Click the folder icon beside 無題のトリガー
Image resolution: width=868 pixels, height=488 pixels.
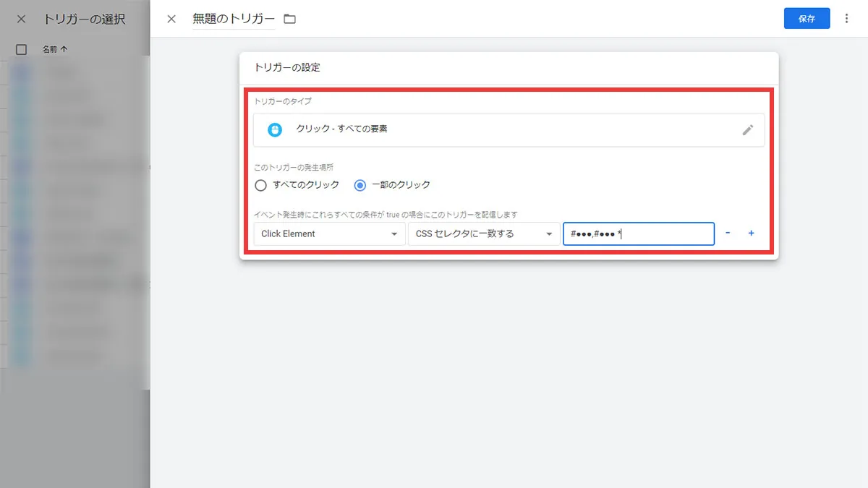[x=289, y=19]
